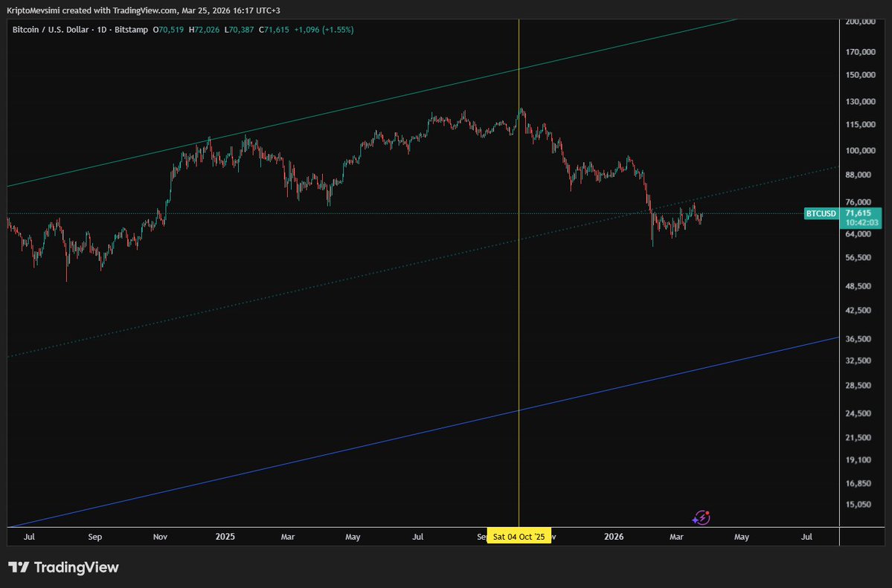Click the 150,000 price axis label
The image size is (892, 588).
(860, 75)
